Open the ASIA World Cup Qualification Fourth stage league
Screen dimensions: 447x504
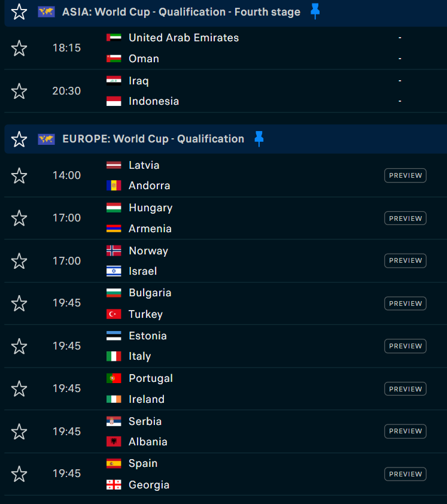[x=181, y=12]
